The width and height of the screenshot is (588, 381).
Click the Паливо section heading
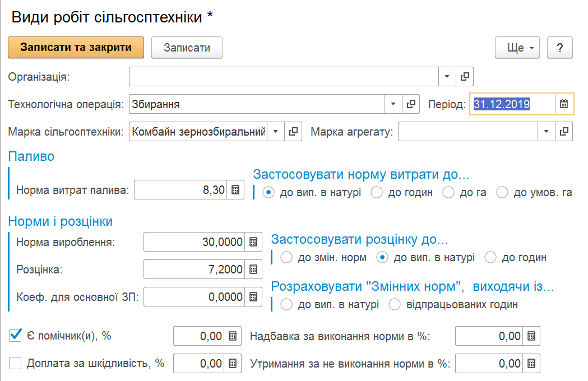pyautogui.click(x=31, y=156)
